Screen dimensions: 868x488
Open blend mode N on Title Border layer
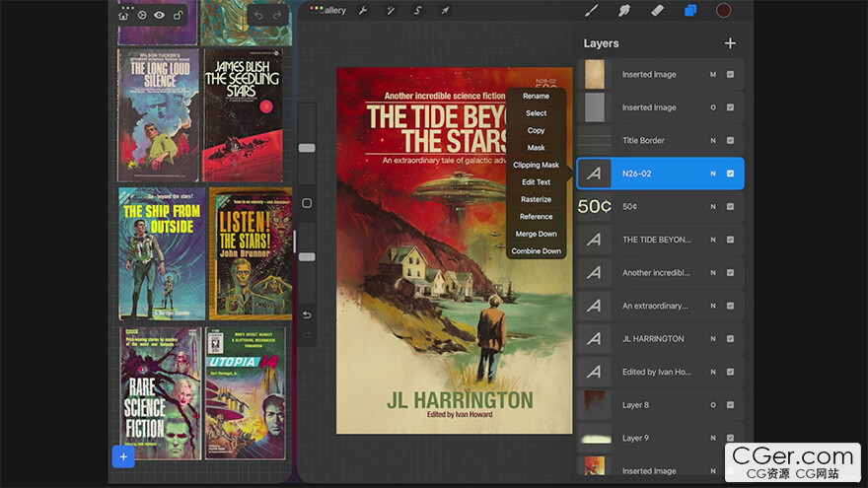pyautogui.click(x=713, y=141)
